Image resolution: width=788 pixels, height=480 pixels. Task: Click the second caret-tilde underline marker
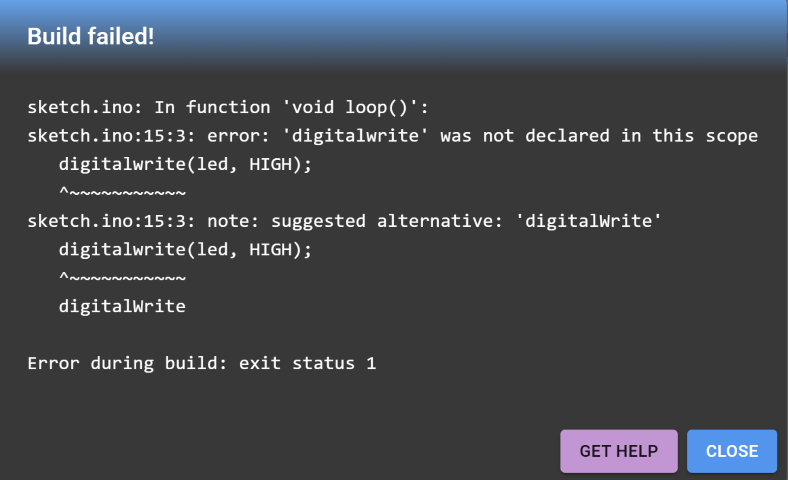[x=123, y=278]
